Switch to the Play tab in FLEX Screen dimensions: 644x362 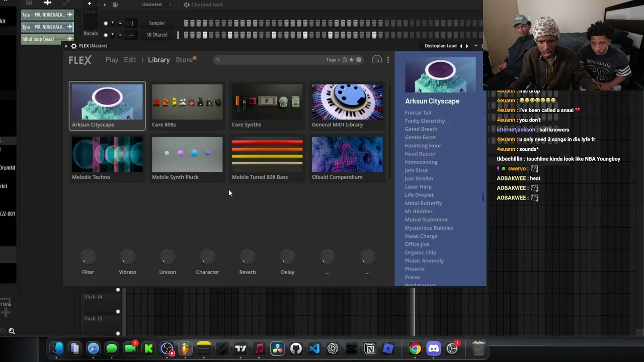point(112,60)
